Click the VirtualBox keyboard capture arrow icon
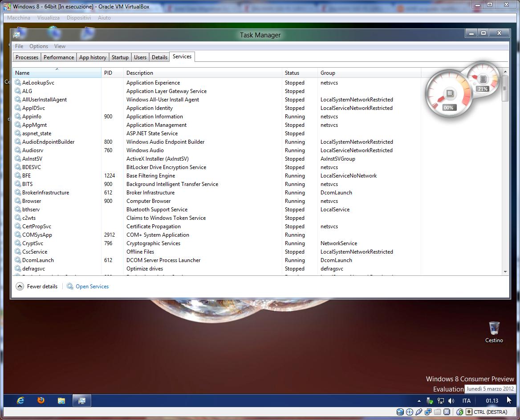The height and width of the screenshot is (420, 520). [x=469, y=412]
